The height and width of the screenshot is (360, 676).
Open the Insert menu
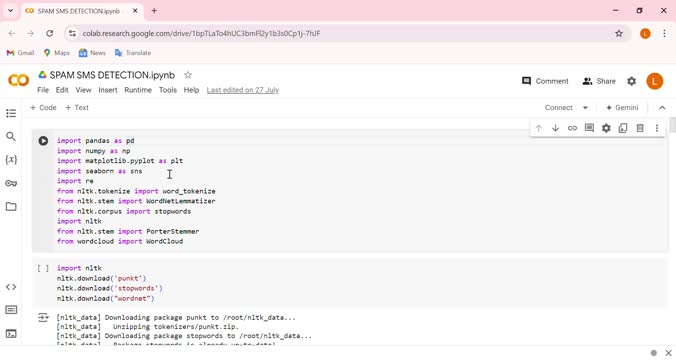pos(108,90)
